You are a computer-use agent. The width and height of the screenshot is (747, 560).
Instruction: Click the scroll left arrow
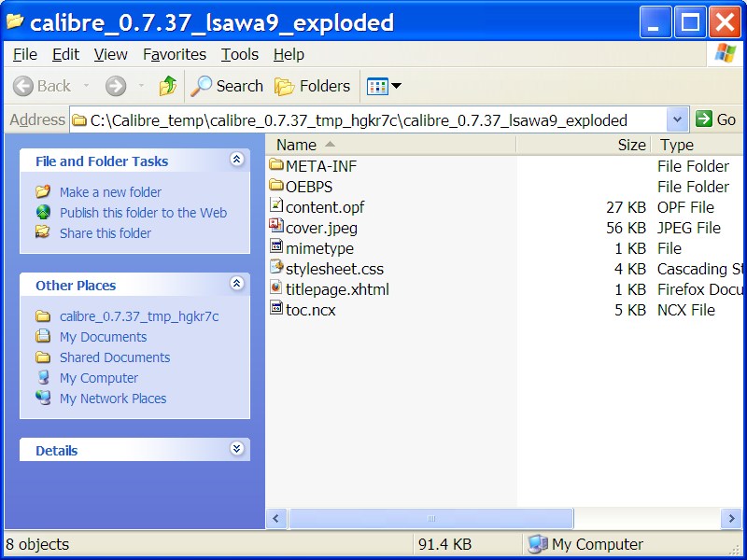pyautogui.click(x=276, y=519)
